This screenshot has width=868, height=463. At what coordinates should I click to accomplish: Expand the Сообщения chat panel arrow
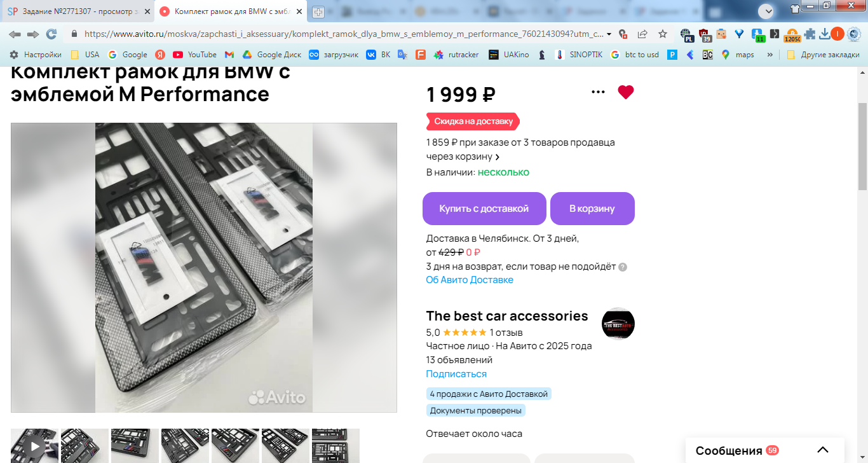click(x=822, y=450)
